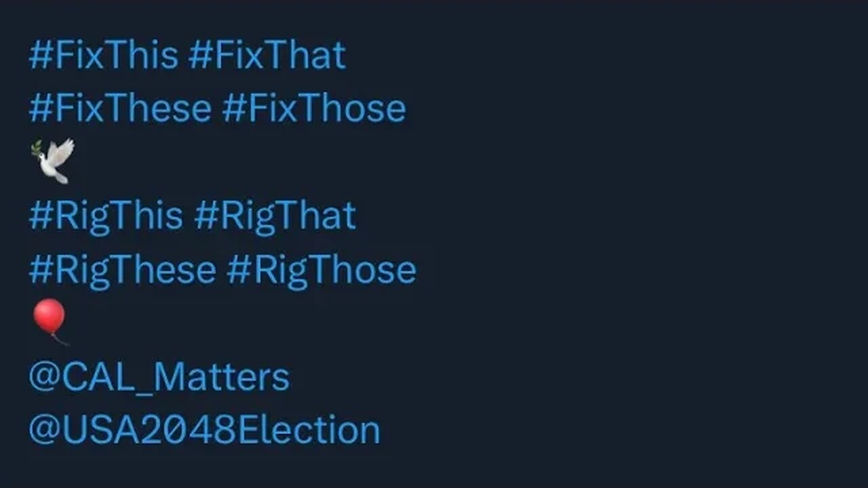Browse the #RigThat tag results
Image resolution: width=868 pixels, height=488 pixels.
[x=275, y=216]
